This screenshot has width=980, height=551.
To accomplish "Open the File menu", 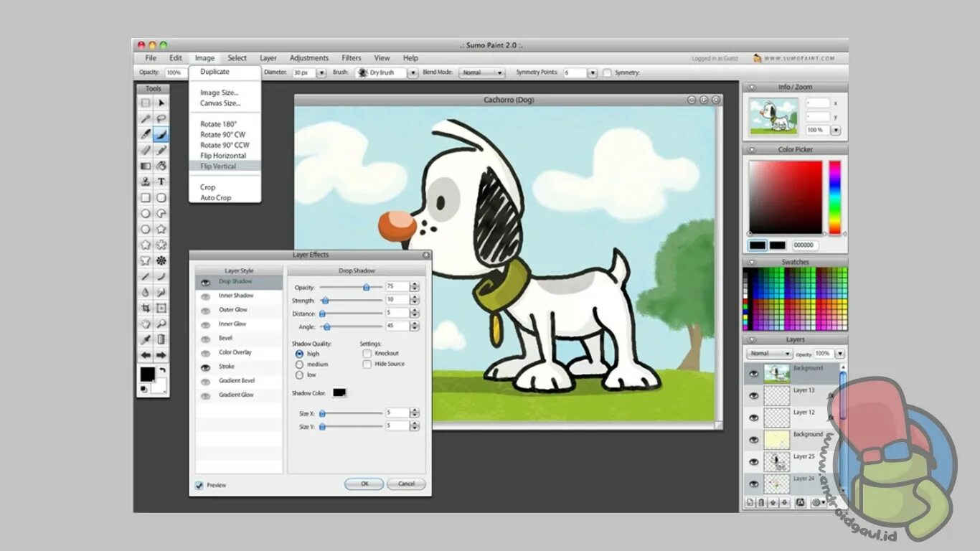I will pos(151,58).
